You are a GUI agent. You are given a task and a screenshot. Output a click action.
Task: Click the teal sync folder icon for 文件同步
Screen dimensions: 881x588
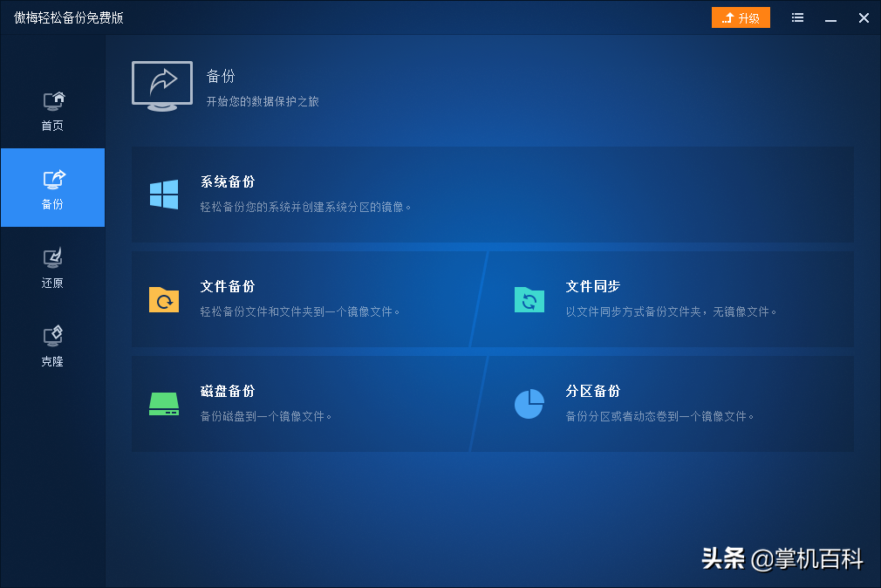click(x=529, y=299)
